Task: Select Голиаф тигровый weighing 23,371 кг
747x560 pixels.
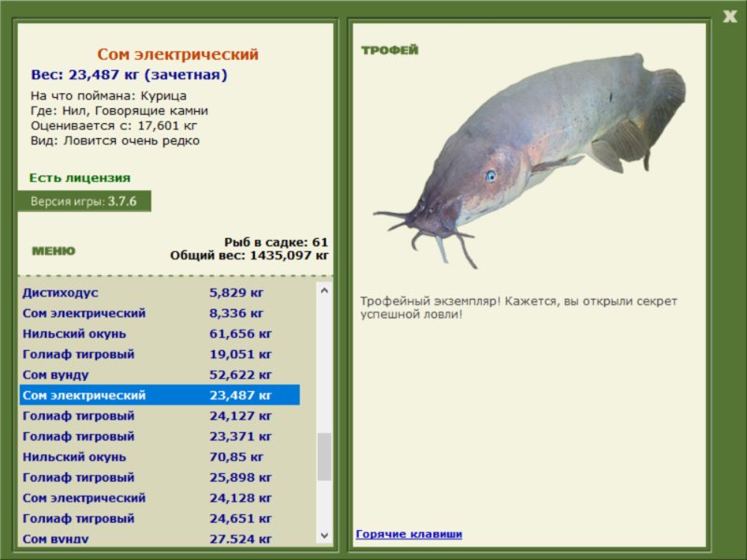Action: coord(159,437)
